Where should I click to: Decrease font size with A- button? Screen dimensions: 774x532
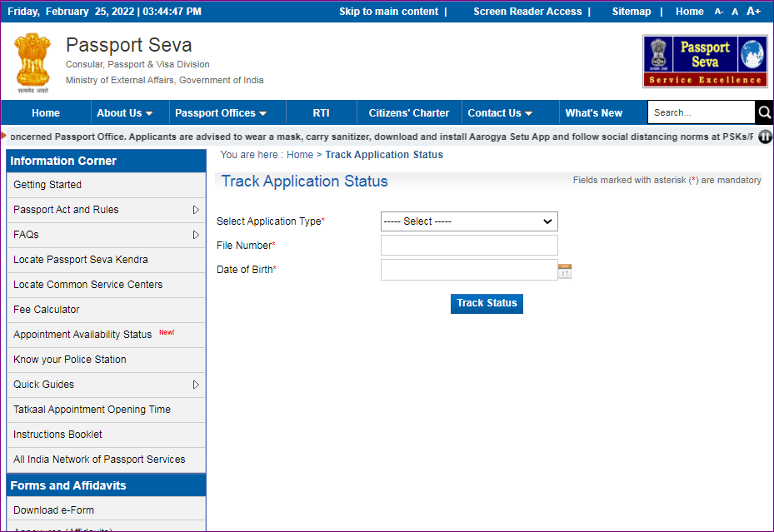(x=718, y=12)
